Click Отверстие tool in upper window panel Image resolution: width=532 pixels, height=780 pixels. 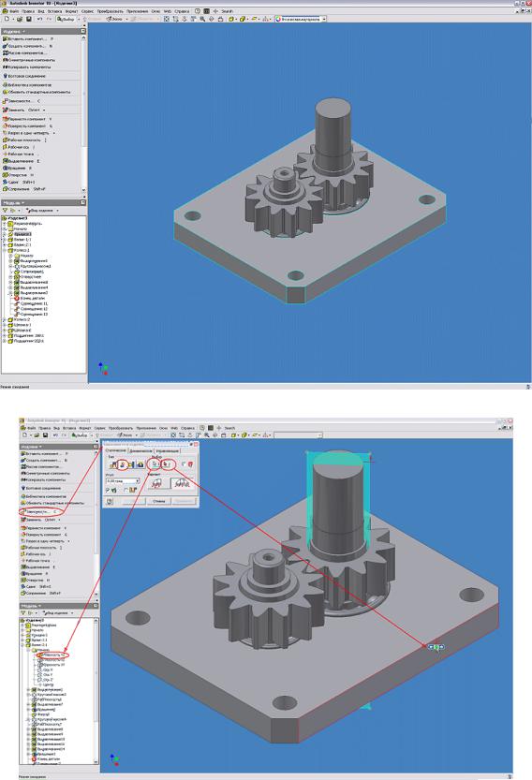(x=18, y=175)
